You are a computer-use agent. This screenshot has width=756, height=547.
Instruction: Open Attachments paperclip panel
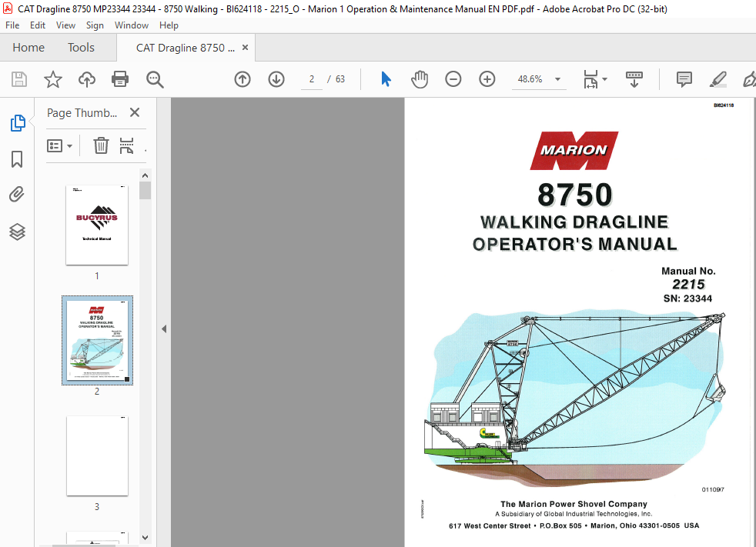(17, 195)
